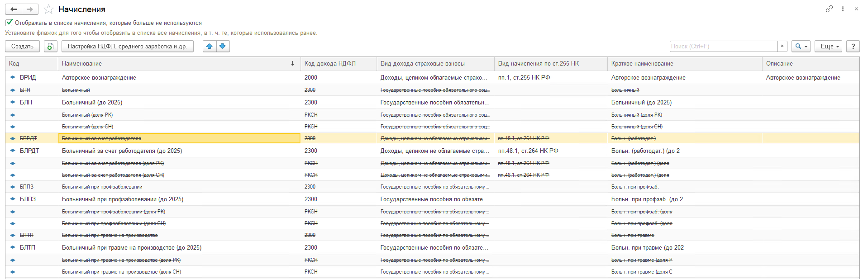Clear the search field with the x

[782, 46]
